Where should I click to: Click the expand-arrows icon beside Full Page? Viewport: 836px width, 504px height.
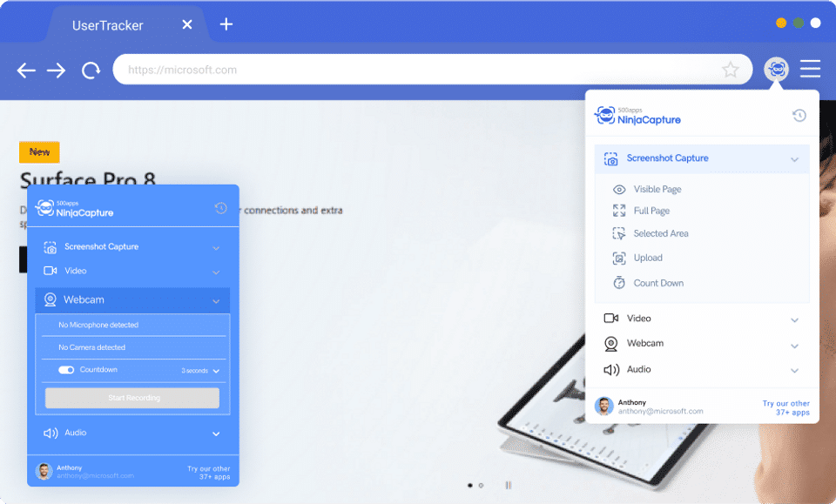tap(619, 211)
